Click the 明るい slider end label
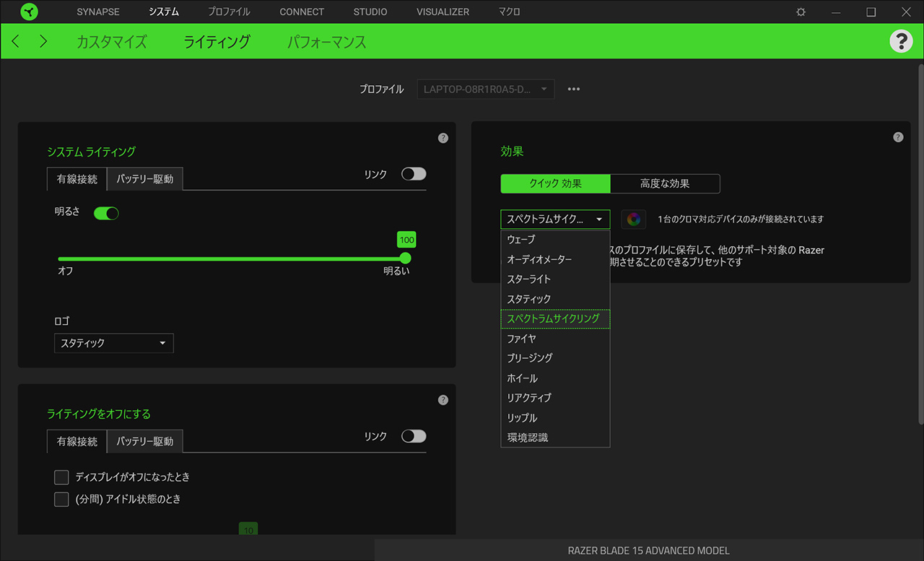This screenshot has width=924, height=561. (x=396, y=271)
